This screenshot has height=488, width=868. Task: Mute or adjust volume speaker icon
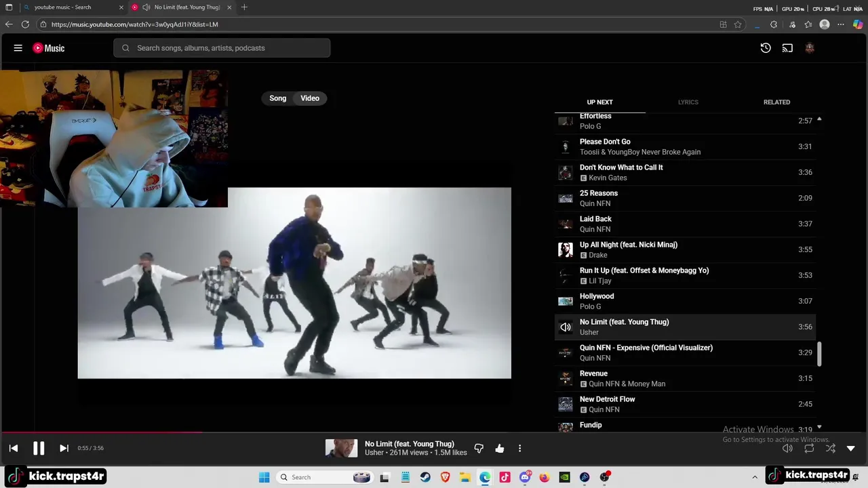tap(787, 449)
